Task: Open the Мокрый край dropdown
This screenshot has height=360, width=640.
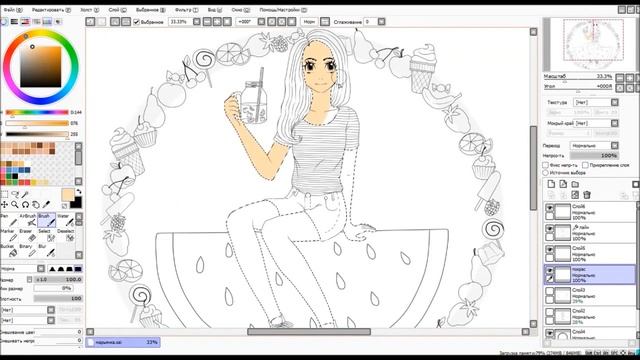Action: 615,123
